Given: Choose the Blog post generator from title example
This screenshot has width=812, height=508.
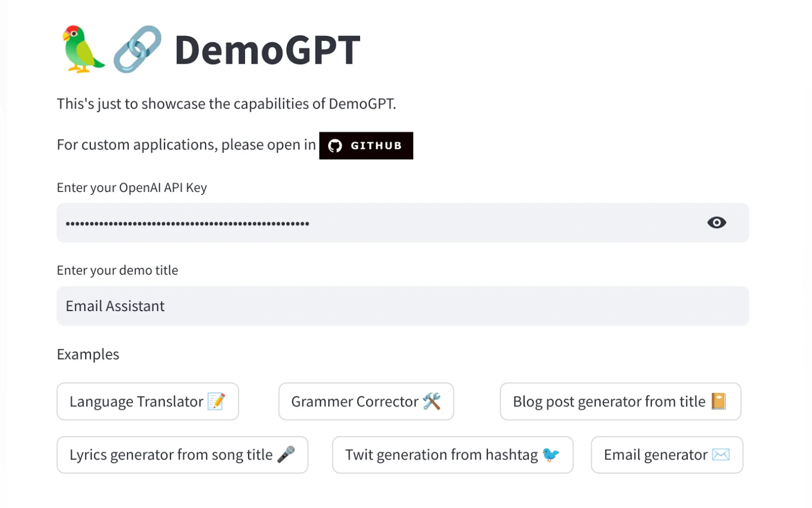Looking at the screenshot, I should coord(620,401).
